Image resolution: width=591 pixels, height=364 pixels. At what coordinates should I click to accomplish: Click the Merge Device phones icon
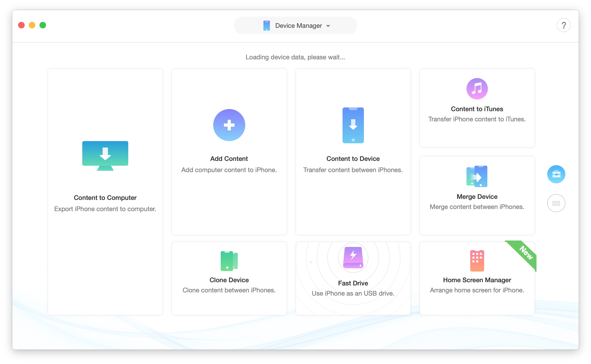(477, 176)
